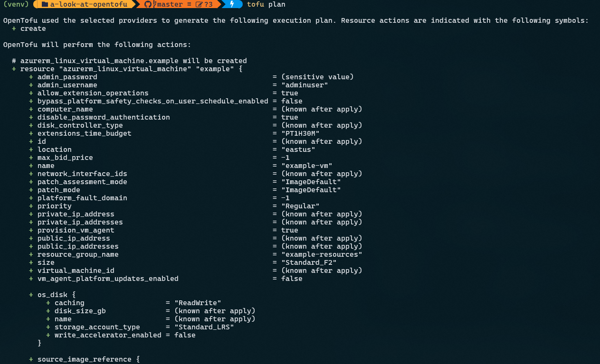600x364 pixels.
Task: Click the (venv) prompt prefix
Action: [16, 4]
